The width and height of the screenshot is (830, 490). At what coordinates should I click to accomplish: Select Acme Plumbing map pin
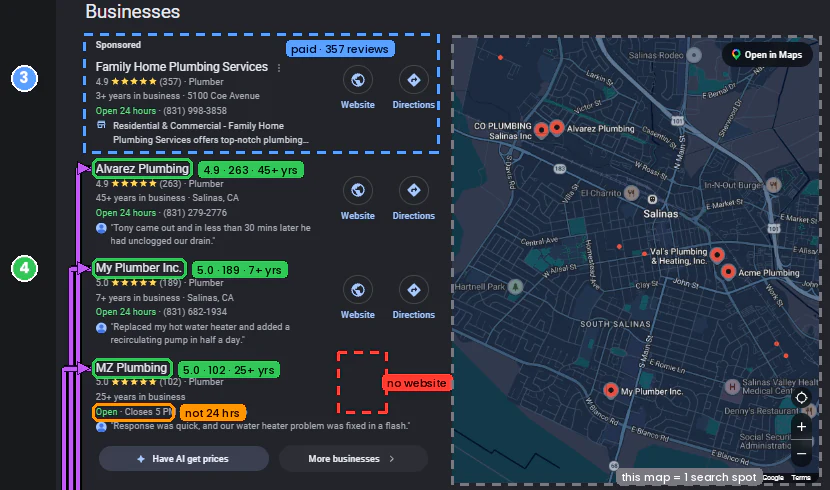pyautogui.click(x=728, y=272)
